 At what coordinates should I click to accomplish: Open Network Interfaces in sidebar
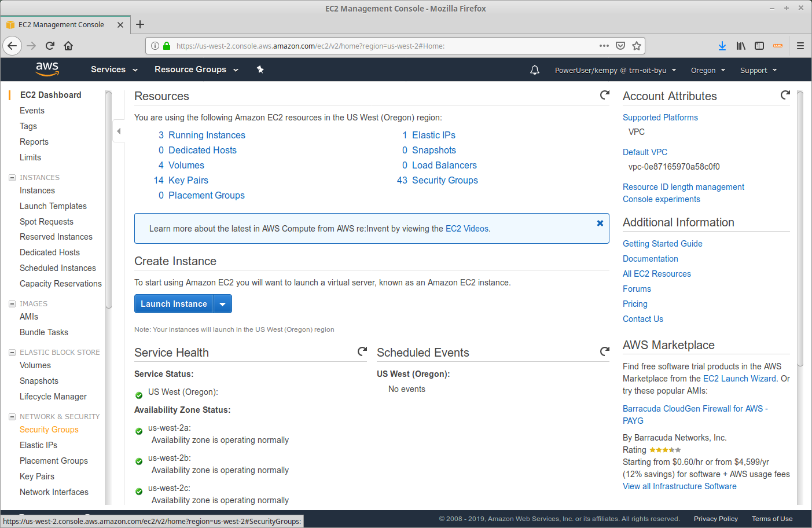54,492
